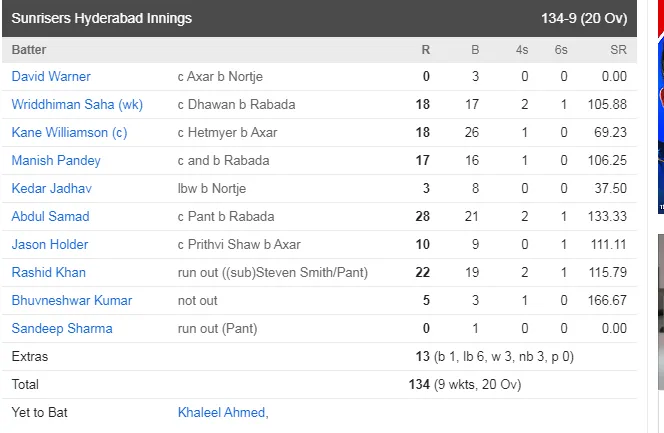Open Wriddhiman Saha (wk) player link

pyautogui.click(x=77, y=104)
